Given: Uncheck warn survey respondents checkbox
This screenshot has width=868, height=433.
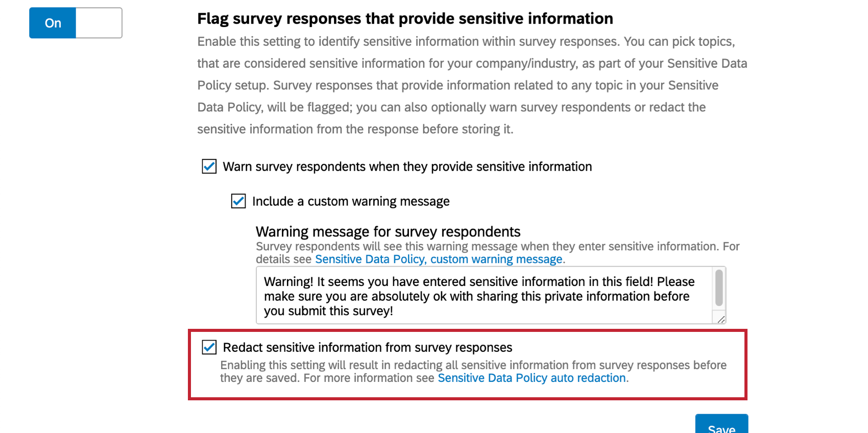Looking at the screenshot, I should tap(209, 166).
